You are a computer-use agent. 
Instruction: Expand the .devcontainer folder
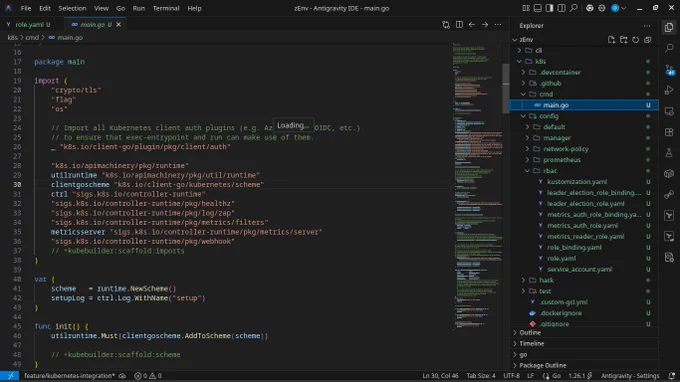[x=523, y=72]
